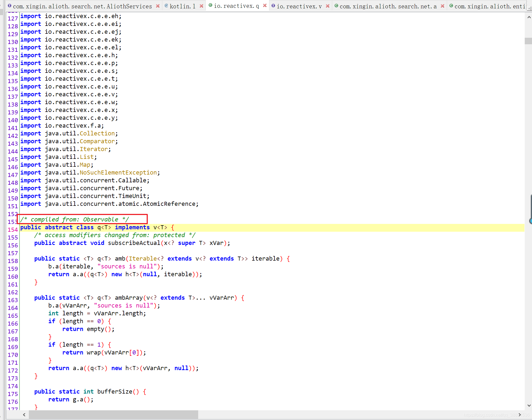The height and width of the screenshot is (420, 532).
Task: Click the 'compiled from: Observable' comment
Action: click(75, 220)
